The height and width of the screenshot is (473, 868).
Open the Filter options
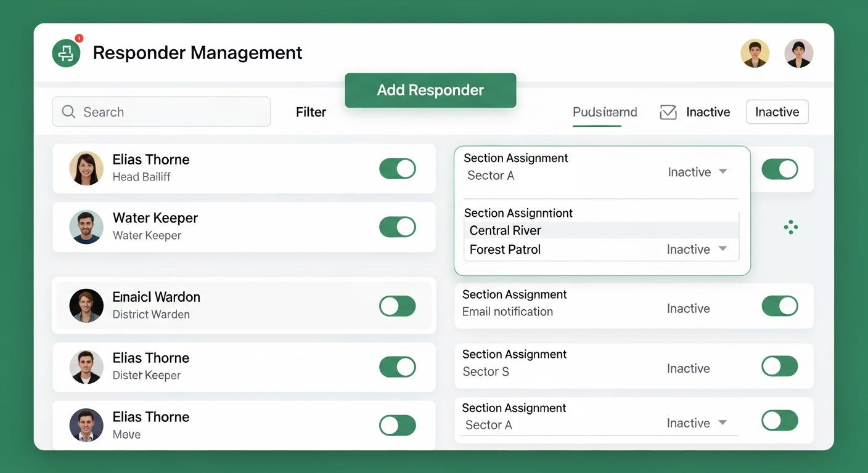tap(311, 112)
